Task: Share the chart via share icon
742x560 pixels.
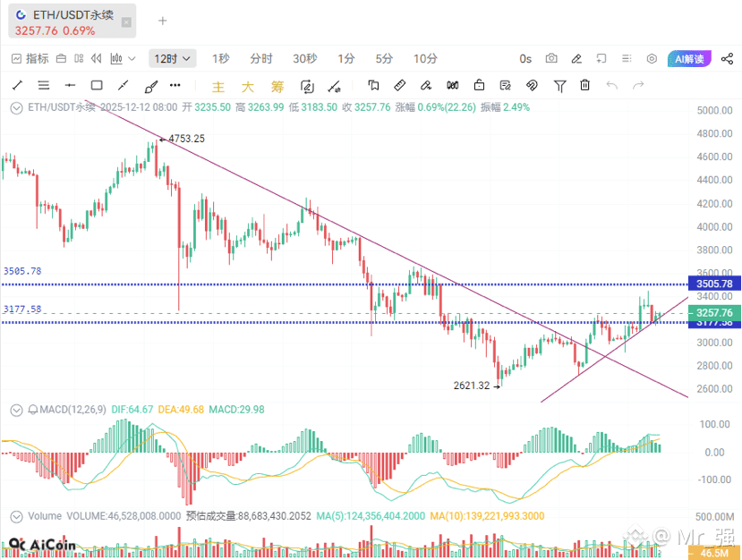Action: tap(728, 59)
